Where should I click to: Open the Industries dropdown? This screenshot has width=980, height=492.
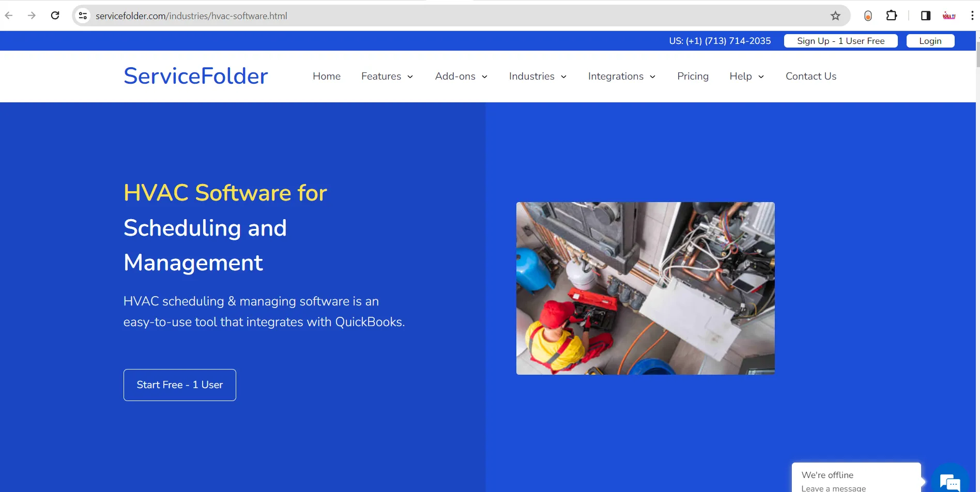tap(538, 76)
